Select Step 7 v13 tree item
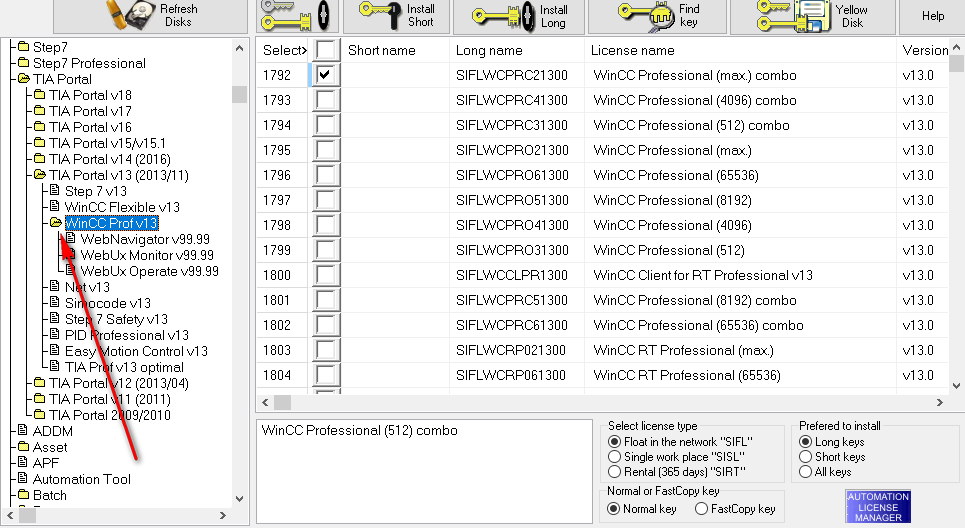This screenshot has height=528, width=965. [x=95, y=191]
